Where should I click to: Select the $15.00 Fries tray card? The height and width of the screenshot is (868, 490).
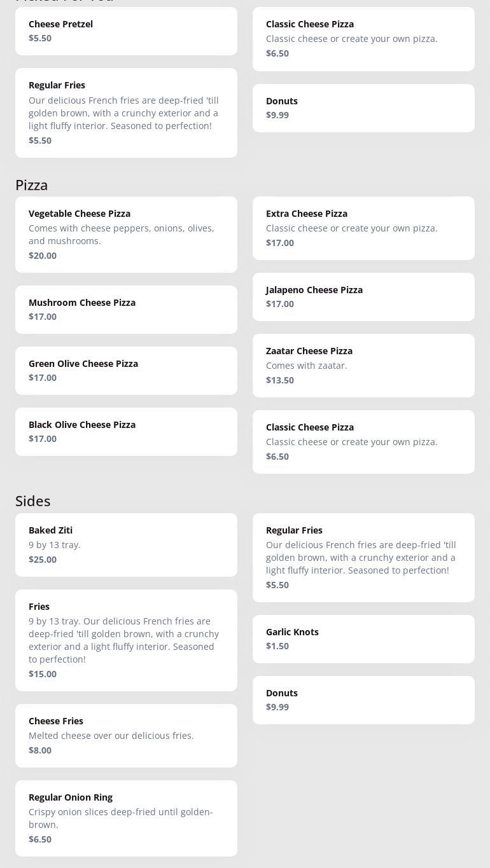pyautogui.click(x=126, y=640)
